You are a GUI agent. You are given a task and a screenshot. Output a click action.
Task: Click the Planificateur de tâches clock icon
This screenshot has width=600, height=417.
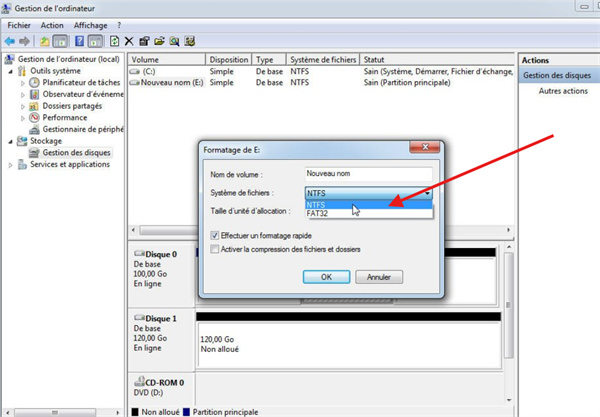[34, 82]
